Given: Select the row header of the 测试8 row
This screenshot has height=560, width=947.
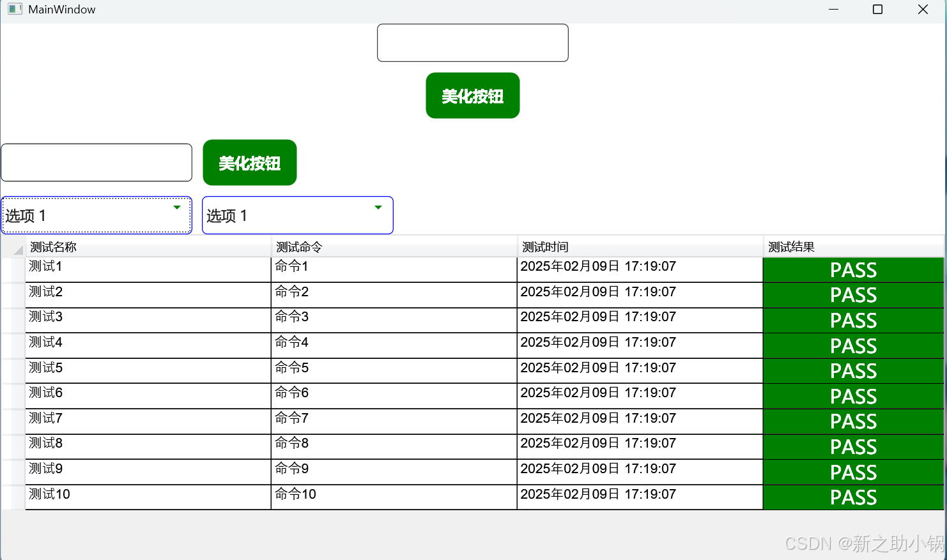Looking at the screenshot, I should tap(13, 446).
